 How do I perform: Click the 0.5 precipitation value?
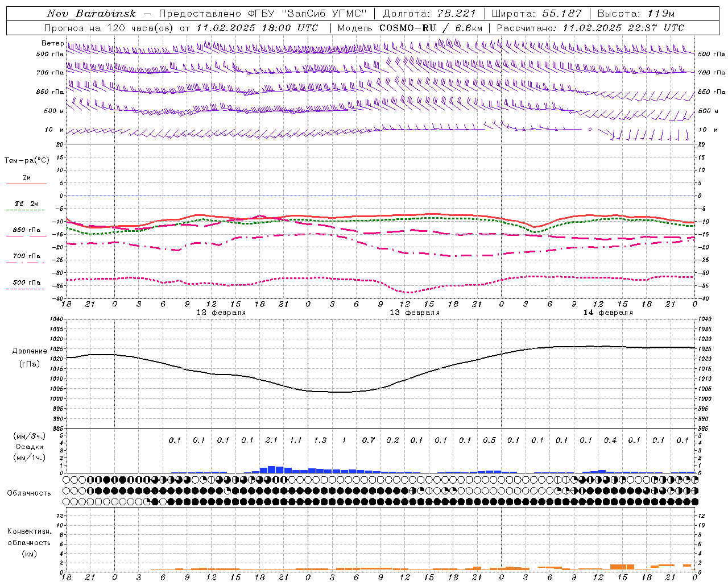pos(489,440)
